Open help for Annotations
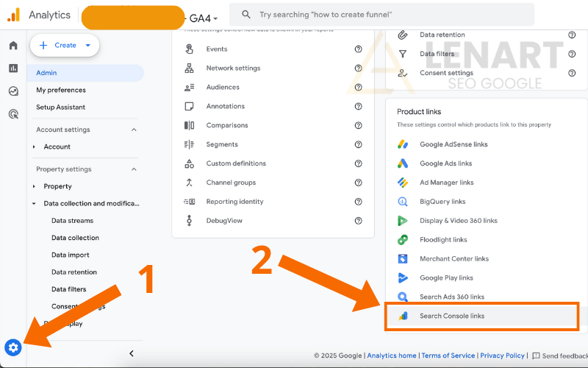The height and width of the screenshot is (368, 588). pyautogui.click(x=358, y=106)
